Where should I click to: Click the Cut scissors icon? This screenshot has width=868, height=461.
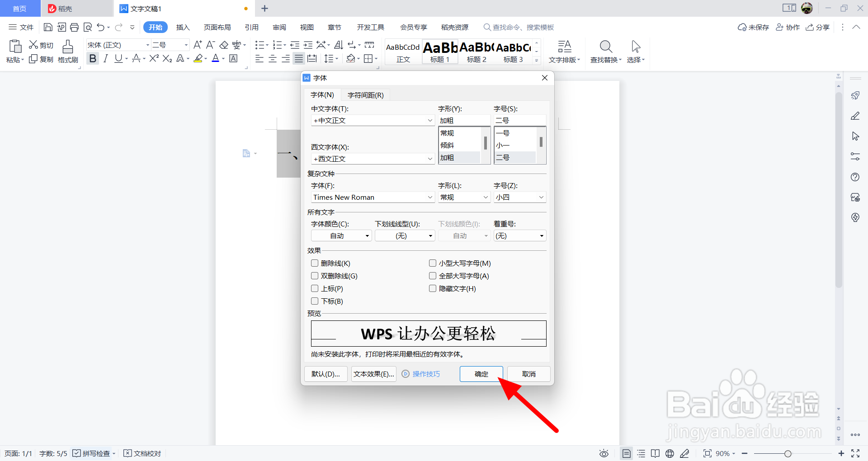[33, 45]
